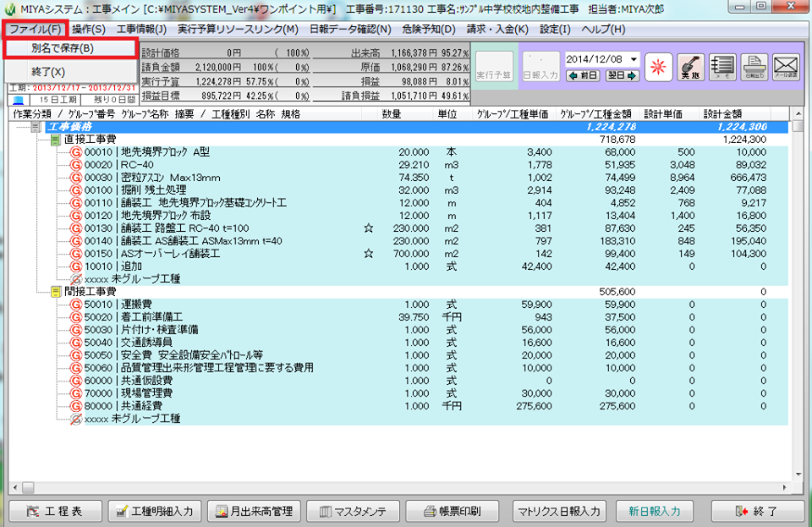Click the 日報出力 printer icon
The height and width of the screenshot is (527, 812).
[754, 67]
